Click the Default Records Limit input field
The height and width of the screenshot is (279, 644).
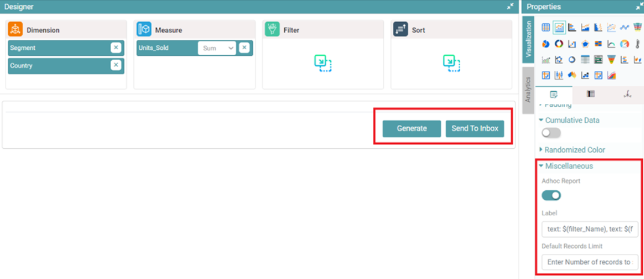click(589, 262)
